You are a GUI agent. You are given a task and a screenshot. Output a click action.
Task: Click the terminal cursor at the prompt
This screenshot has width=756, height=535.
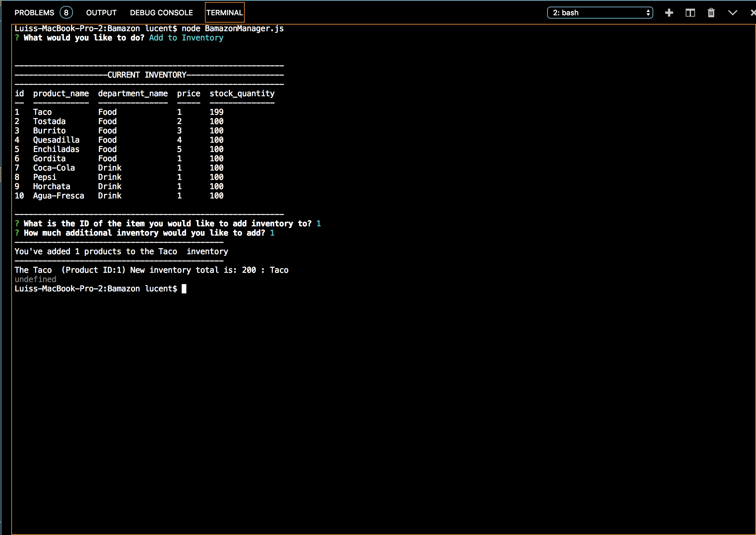pyautogui.click(x=184, y=289)
